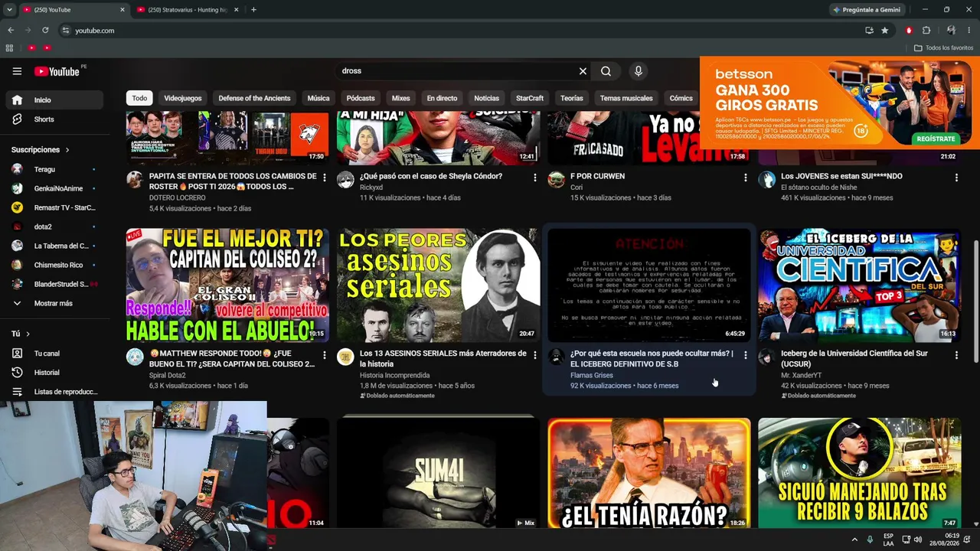Click the page vertical scrollbar thumb
Screen dimensions: 980x551
[x=975, y=302]
